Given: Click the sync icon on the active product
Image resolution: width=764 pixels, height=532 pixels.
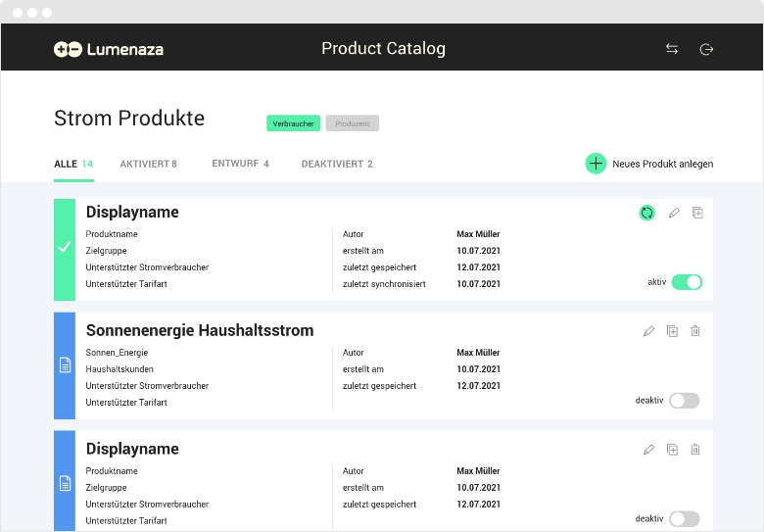Looking at the screenshot, I should [x=646, y=213].
